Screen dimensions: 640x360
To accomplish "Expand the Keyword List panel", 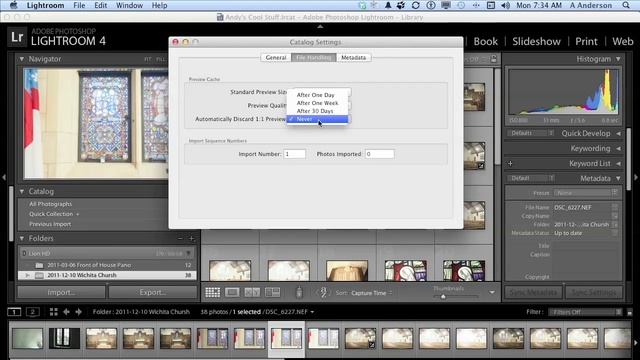I will [618, 164].
